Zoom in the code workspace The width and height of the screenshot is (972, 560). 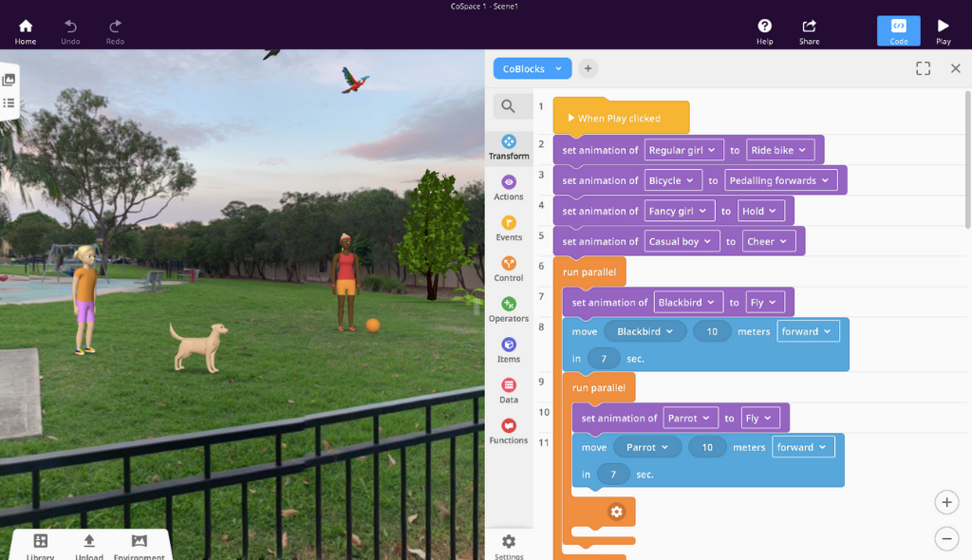coord(946,502)
